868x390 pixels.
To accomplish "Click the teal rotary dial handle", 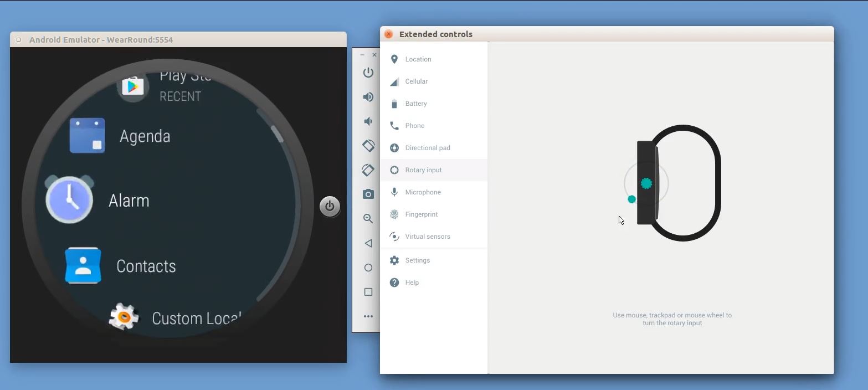I will [x=631, y=199].
